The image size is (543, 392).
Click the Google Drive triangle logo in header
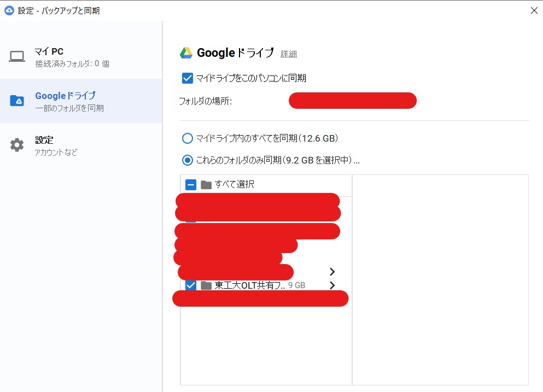(x=186, y=52)
